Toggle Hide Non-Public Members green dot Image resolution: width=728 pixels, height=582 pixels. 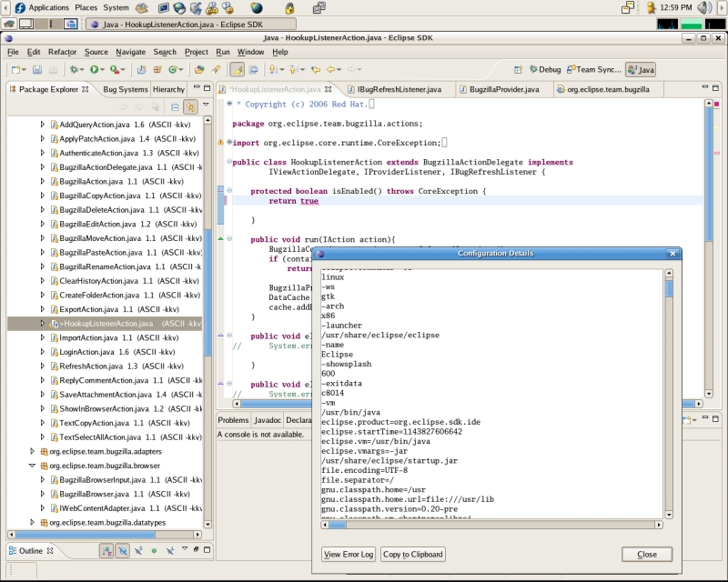tap(154, 551)
